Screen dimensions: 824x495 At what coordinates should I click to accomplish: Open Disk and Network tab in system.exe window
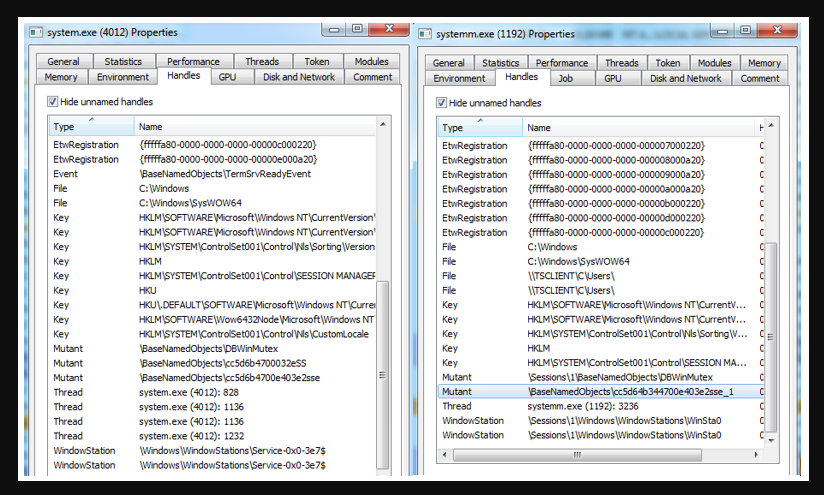[x=300, y=77]
